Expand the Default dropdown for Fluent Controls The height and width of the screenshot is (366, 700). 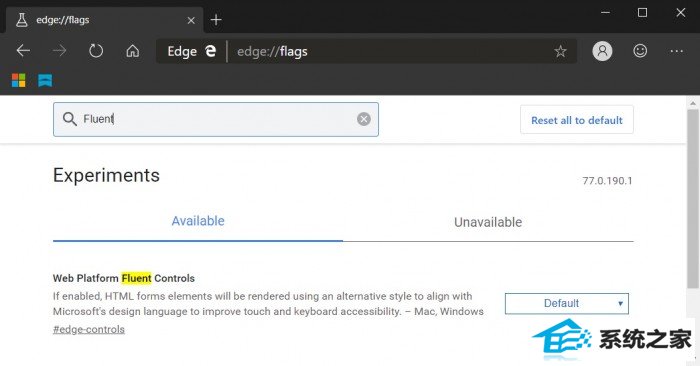pos(567,304)
